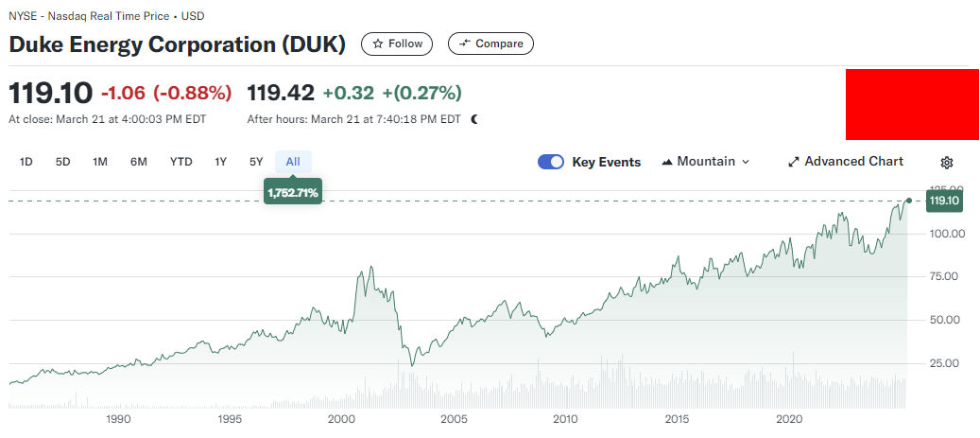This screenshot has height=438, width=980.
Task: Click the 1,752.71% return badge
Action: 293,193
